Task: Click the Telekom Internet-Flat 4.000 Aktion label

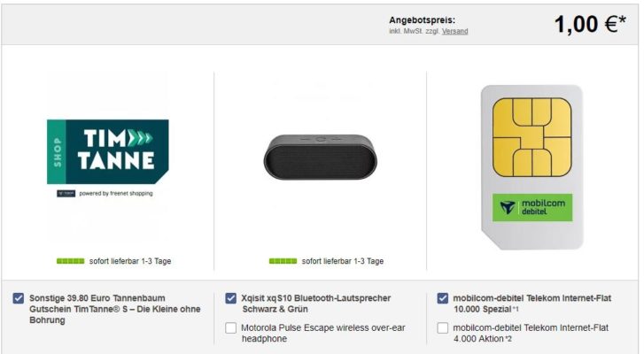Action: [531, 333]
